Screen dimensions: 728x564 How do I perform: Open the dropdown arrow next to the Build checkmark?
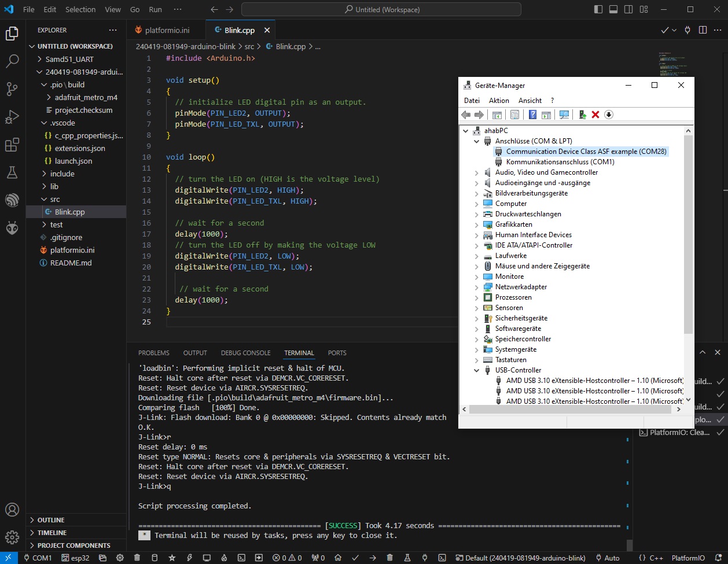(675, 30)
